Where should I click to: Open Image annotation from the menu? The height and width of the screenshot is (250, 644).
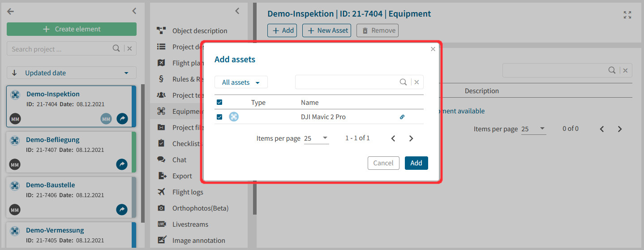tap(198, 241)
